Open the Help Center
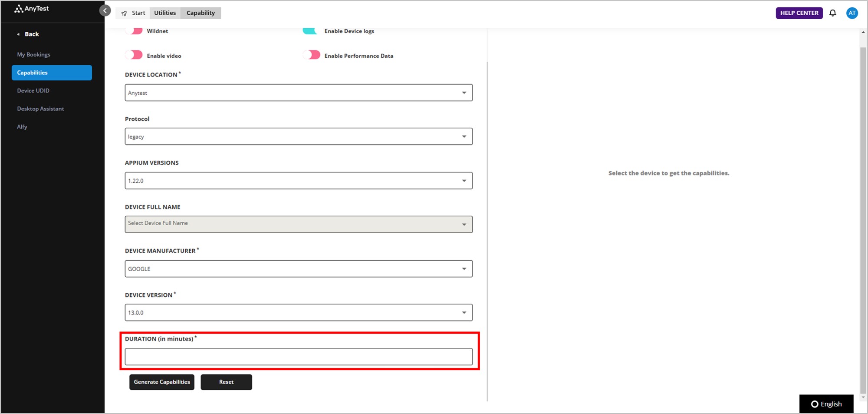 click(x=799, y=13)
